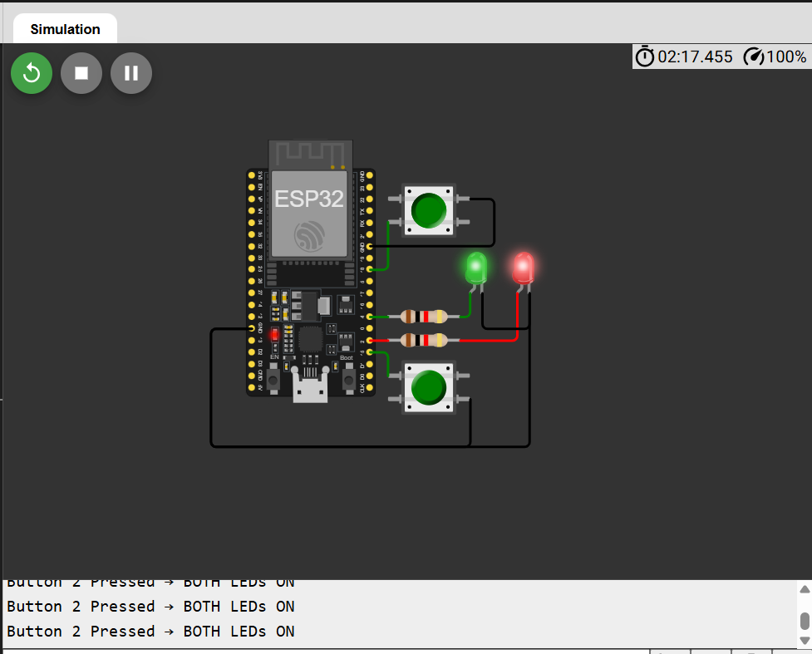The height and width of the screenshot is (654, 812).
Task: Open the Simulation tab
Action: tap(66, 29)
